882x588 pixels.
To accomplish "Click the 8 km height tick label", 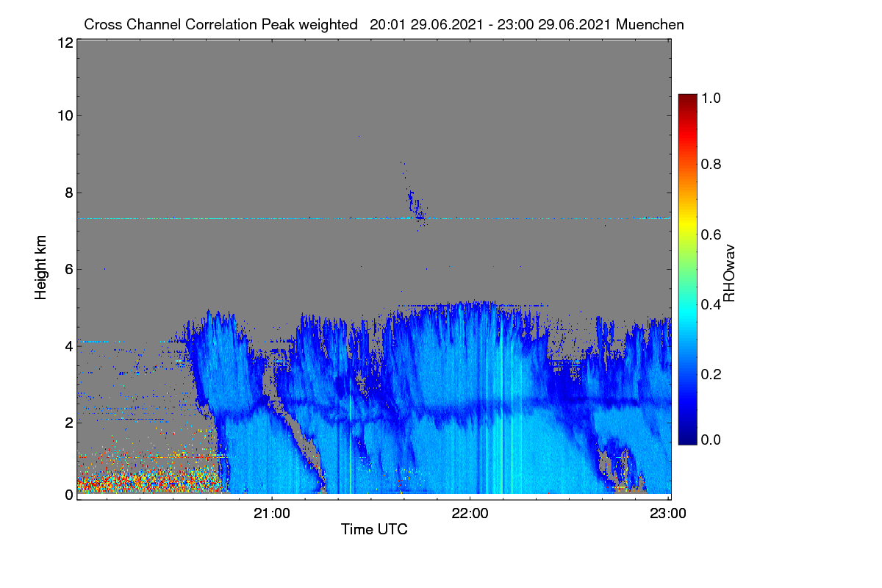I will (68, 193).
